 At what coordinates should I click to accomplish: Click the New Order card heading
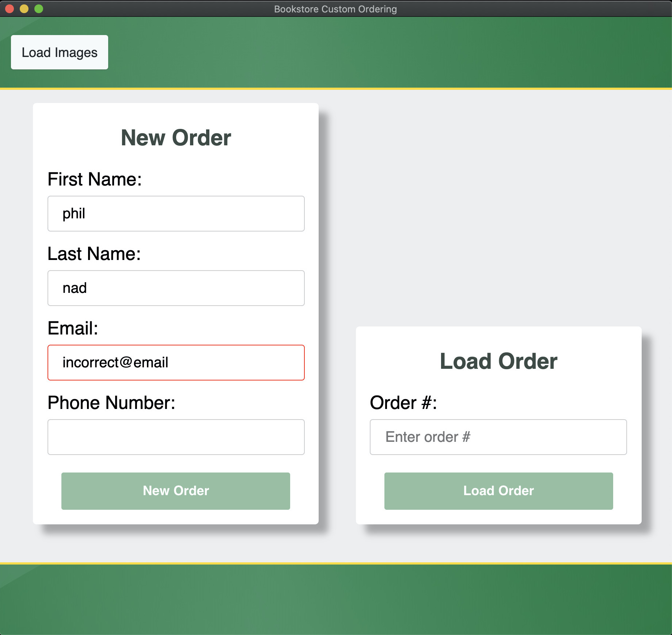click(176, 138)
